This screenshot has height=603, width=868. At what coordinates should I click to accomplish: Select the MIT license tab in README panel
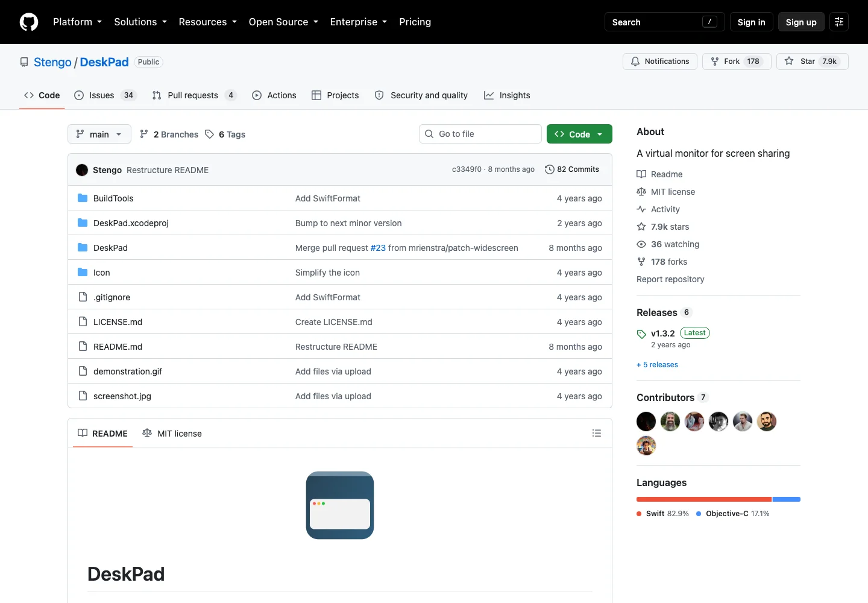click(x=172, y=433)
